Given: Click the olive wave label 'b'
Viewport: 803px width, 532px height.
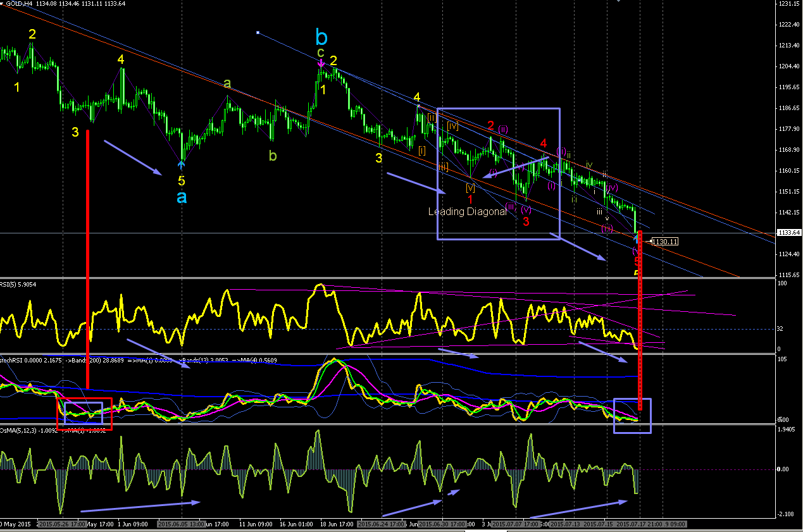Looking at the screenshot, I should (x=272, y=155).
